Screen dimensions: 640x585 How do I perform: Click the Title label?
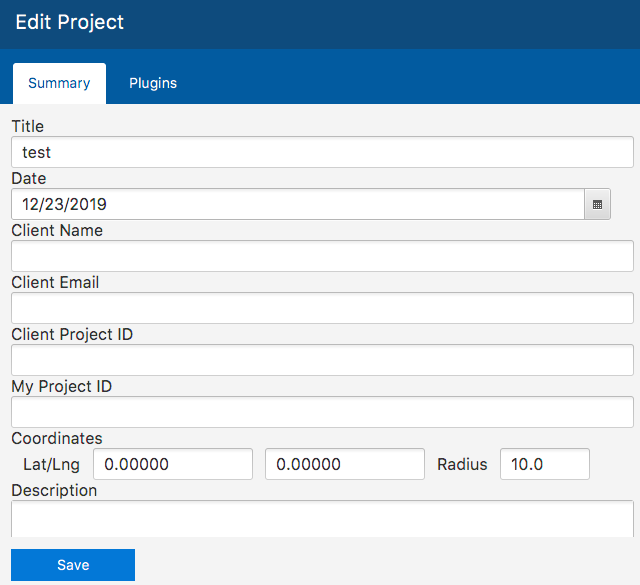[27, 127]
